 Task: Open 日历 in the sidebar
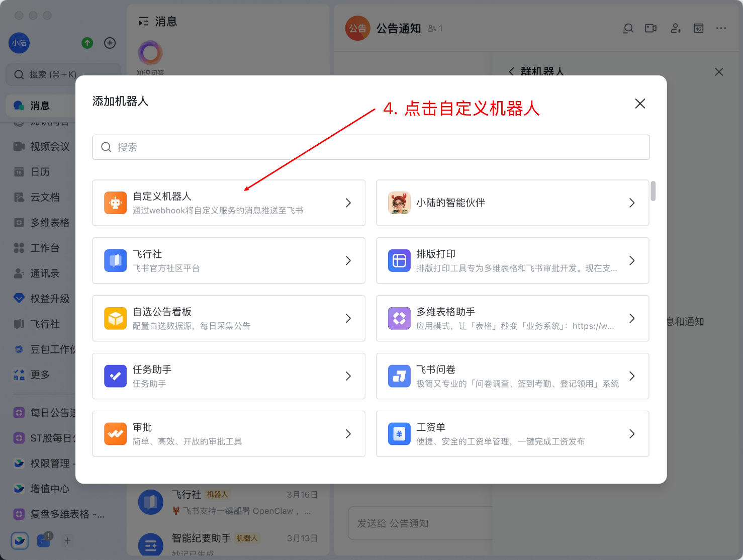(32, 172)
